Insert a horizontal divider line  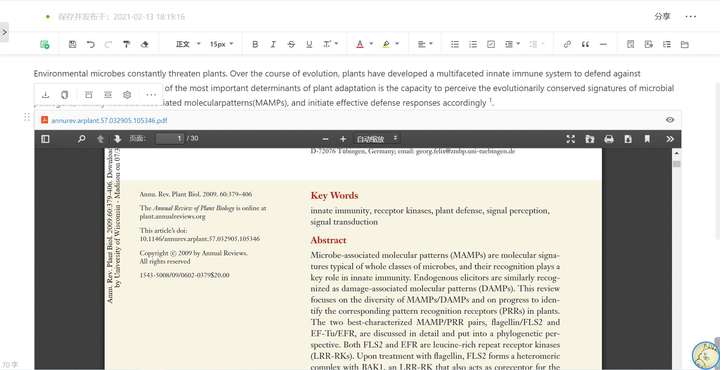click(x=603, y=45)
